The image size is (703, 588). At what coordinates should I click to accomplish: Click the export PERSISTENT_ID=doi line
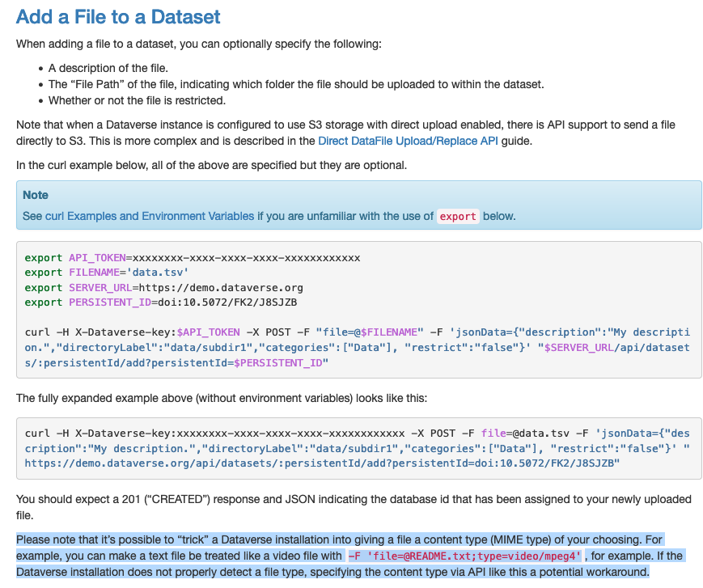point(161,302)
